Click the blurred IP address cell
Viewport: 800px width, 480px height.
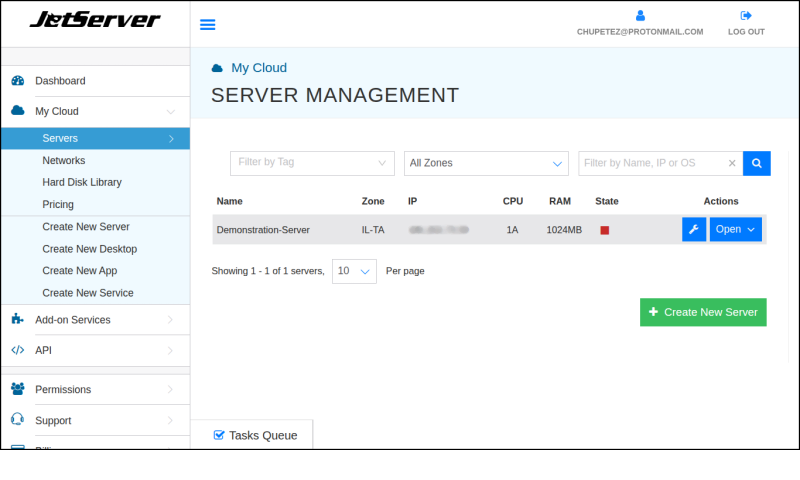(439, 230)
